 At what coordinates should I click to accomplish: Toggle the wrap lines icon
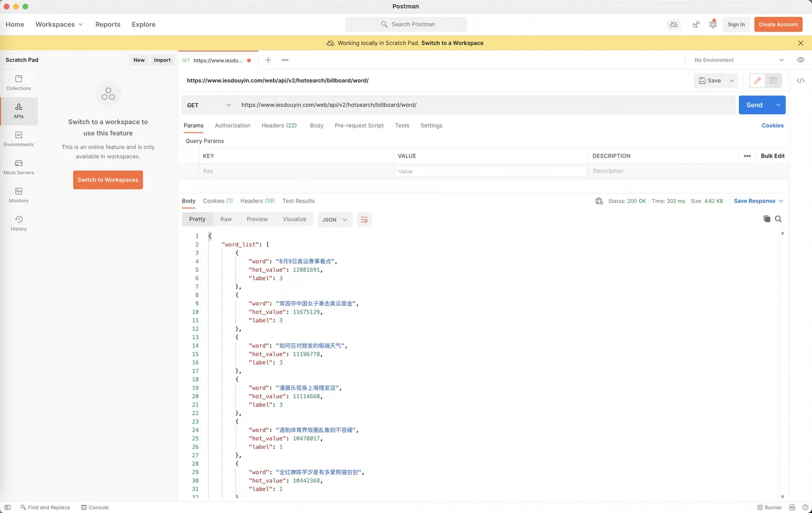pyautogui.click(x=364, y=220)
